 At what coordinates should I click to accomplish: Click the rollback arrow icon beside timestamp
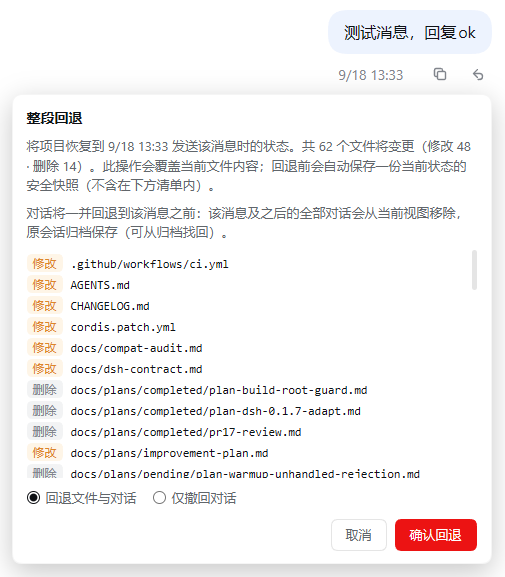click(x=478, y=74)
